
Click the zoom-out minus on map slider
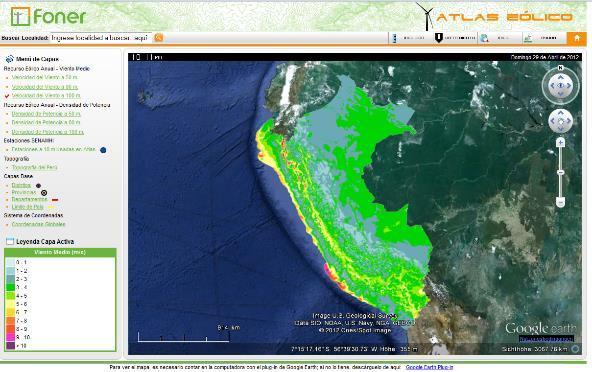[x=561, y=203]
